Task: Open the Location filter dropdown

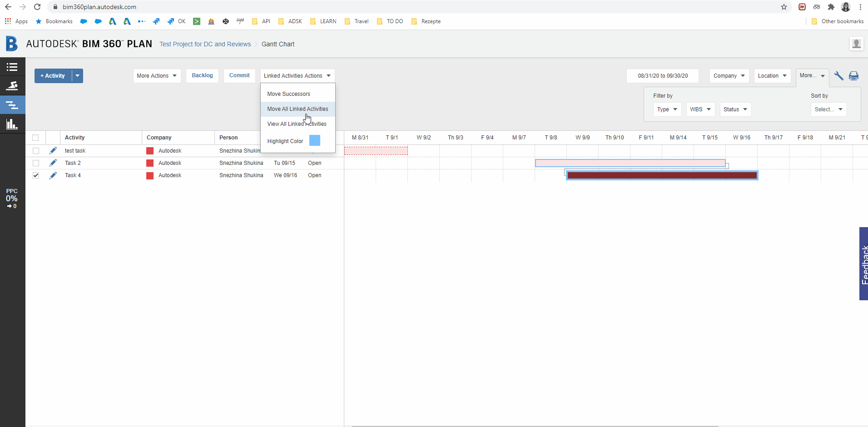Action: pos(772,76)
